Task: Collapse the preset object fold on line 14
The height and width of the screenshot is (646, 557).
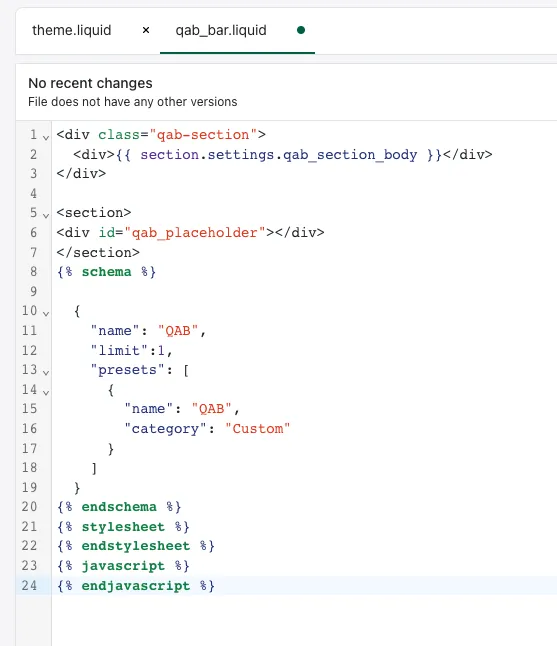Action: tap(46, 392)
